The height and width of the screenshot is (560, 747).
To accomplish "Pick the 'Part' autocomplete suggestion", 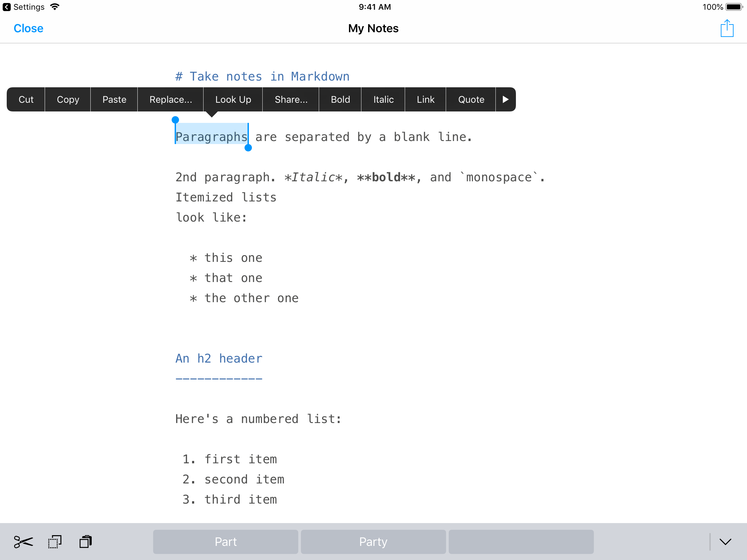I will click(x=226, y=542).
